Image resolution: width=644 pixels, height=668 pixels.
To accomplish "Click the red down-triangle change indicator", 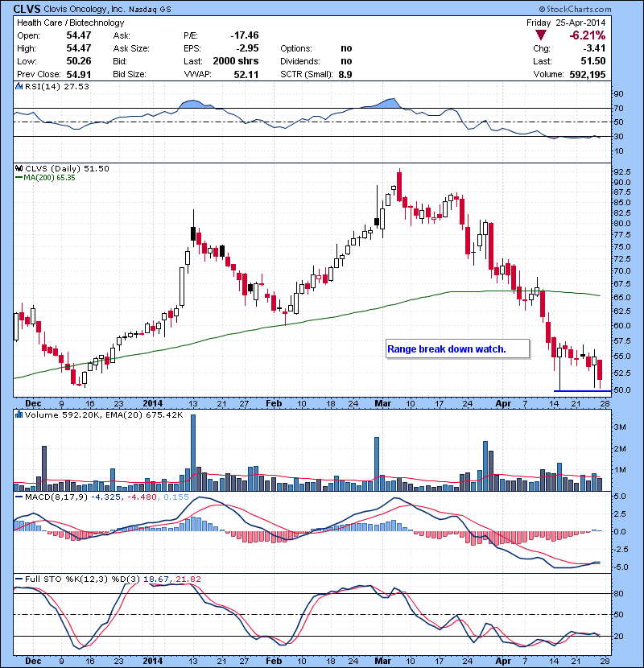I will point(540,35).
